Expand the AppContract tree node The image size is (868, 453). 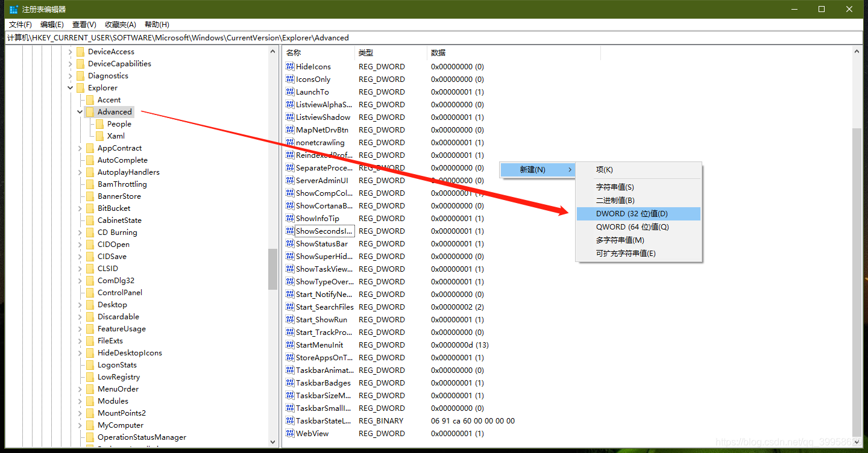tap(80, 148)
